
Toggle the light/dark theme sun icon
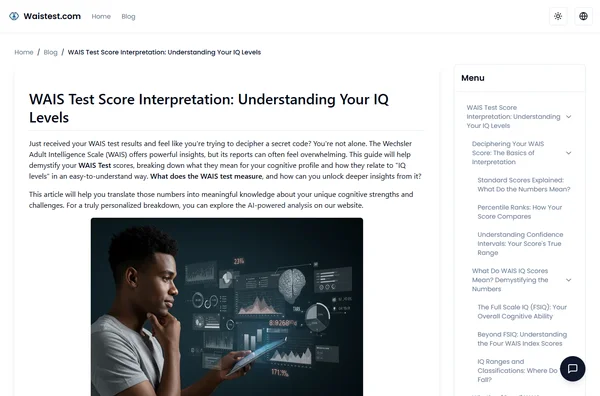pos(558,16)
